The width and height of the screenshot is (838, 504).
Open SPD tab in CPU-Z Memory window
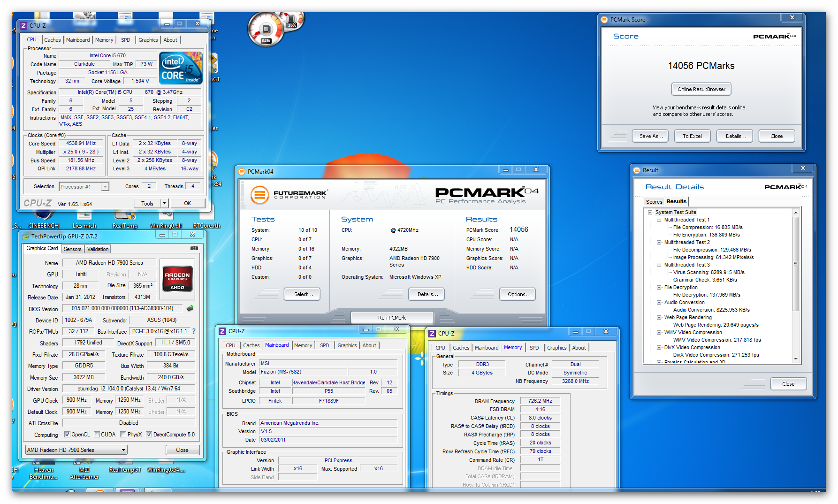534,348
